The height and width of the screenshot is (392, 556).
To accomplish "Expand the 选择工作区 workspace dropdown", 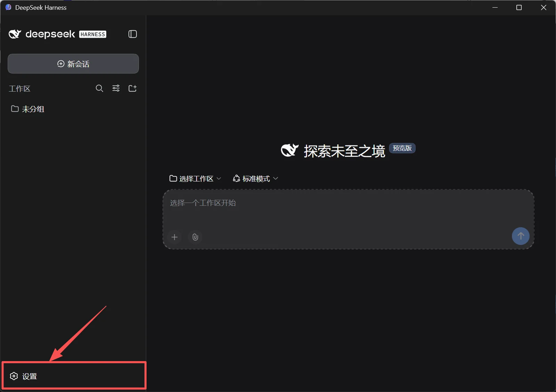I will (x=195, y=178).
